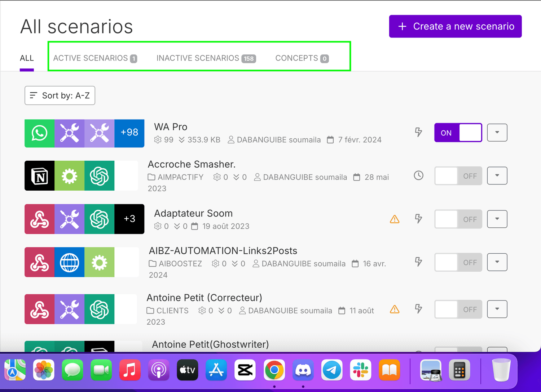
Task: Open Slack from the dock
Action: coord(361,370)
